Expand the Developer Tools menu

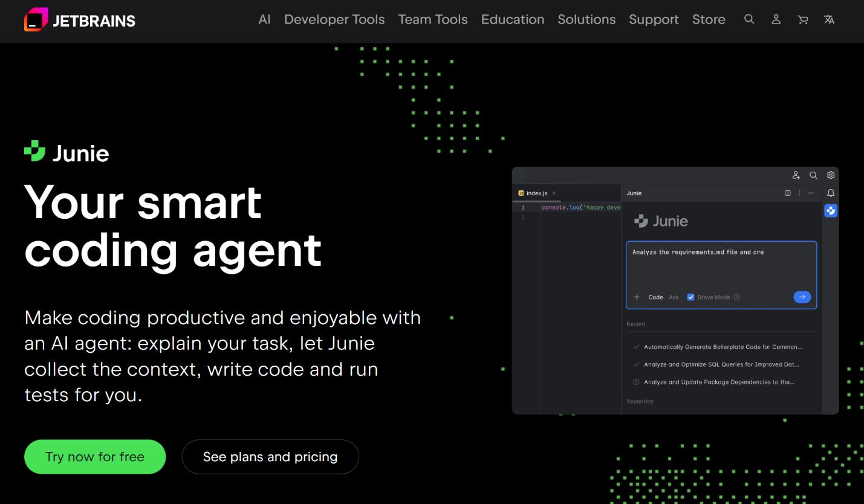pos(334,19)
